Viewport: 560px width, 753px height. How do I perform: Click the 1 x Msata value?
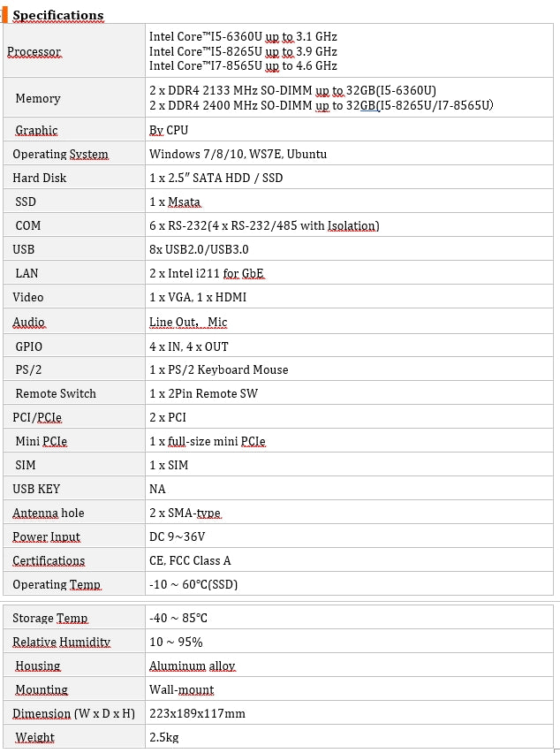click(x=175, y=202)
